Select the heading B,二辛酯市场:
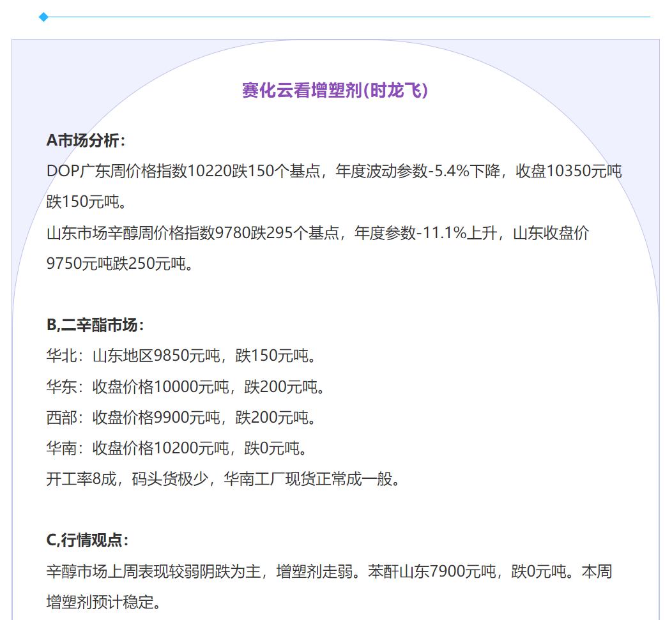The width and height of the screenshot is (672, 620). point(95,325)
